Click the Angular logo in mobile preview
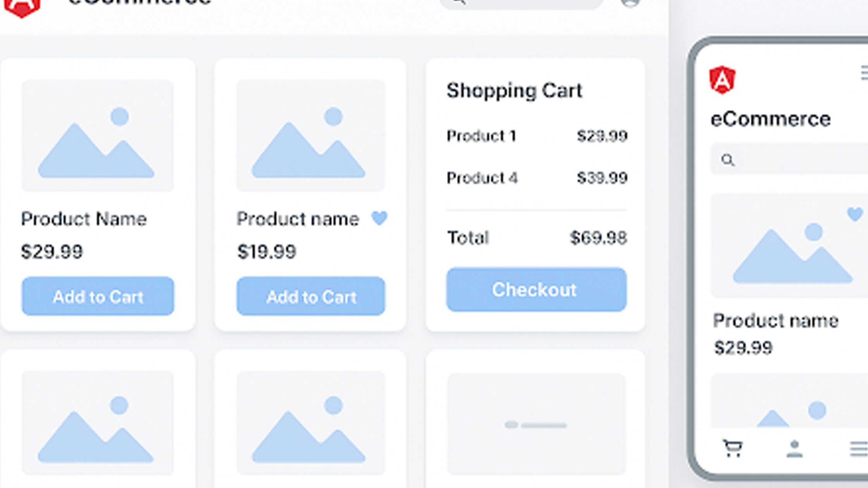868x488 pixels. pyautogui.click(x=722, y=80)
